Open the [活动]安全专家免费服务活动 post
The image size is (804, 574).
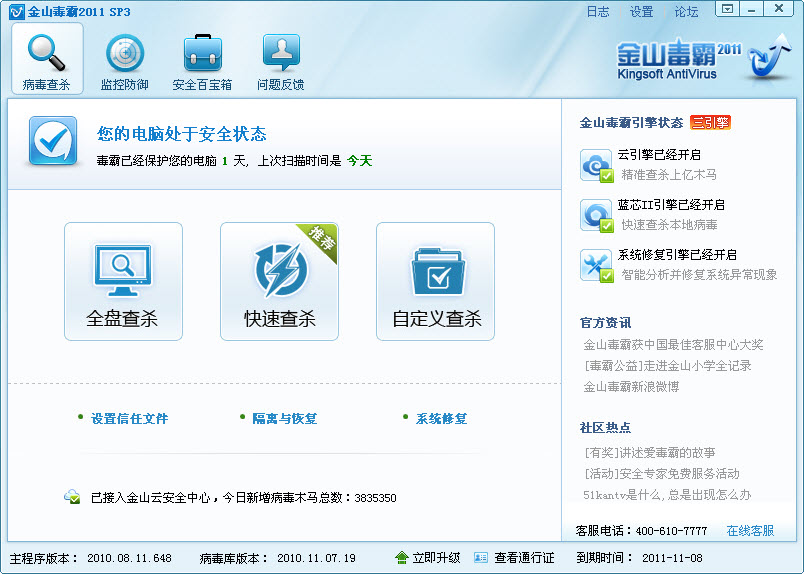coord(661,474)
